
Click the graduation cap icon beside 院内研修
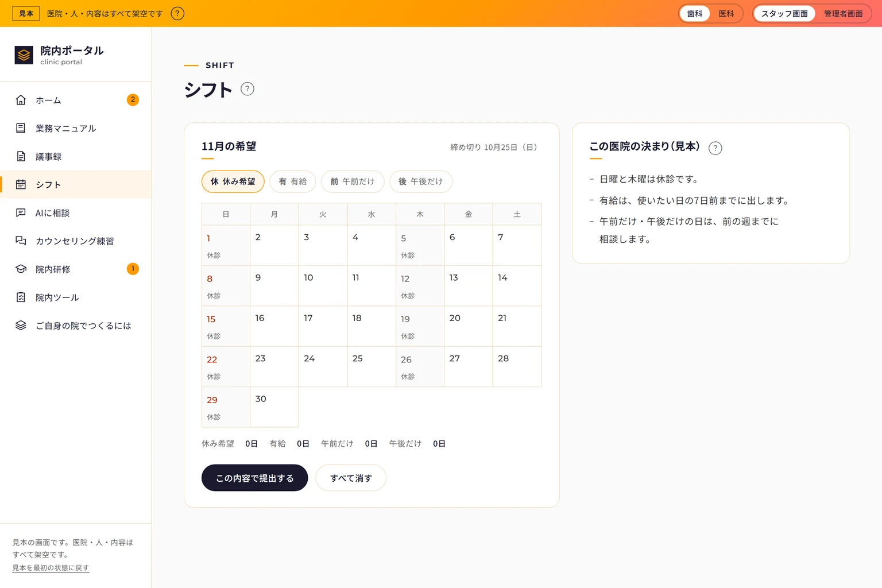pyautogui.click(x=21, y=269)
